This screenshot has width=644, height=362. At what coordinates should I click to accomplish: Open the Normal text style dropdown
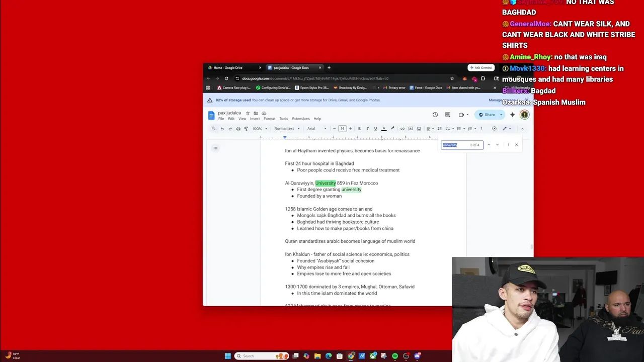287,129
